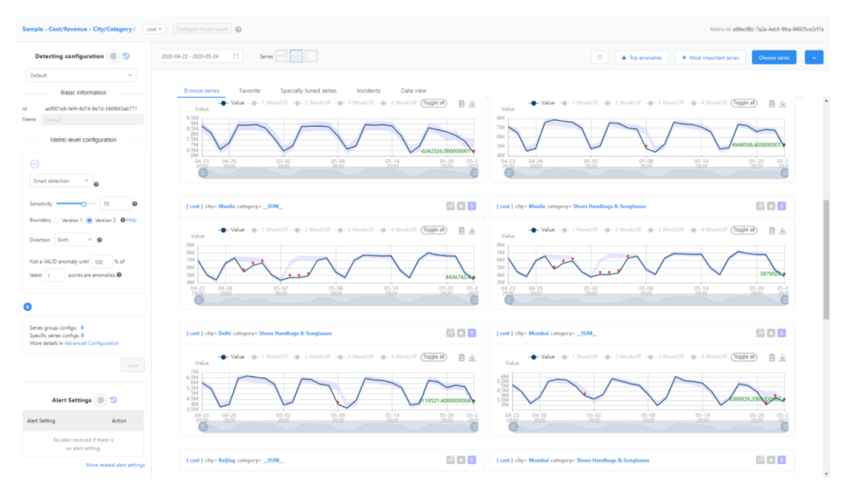The height and width of the screenshot is (504, 848).
Task: Click the Sensitivity slider handle
Action: point(84,203)
